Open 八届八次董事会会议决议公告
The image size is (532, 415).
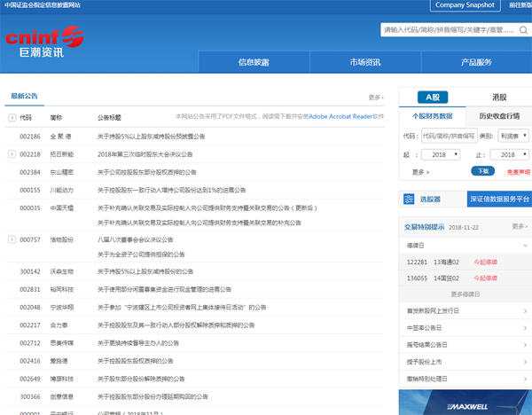(x=135, y=240)
